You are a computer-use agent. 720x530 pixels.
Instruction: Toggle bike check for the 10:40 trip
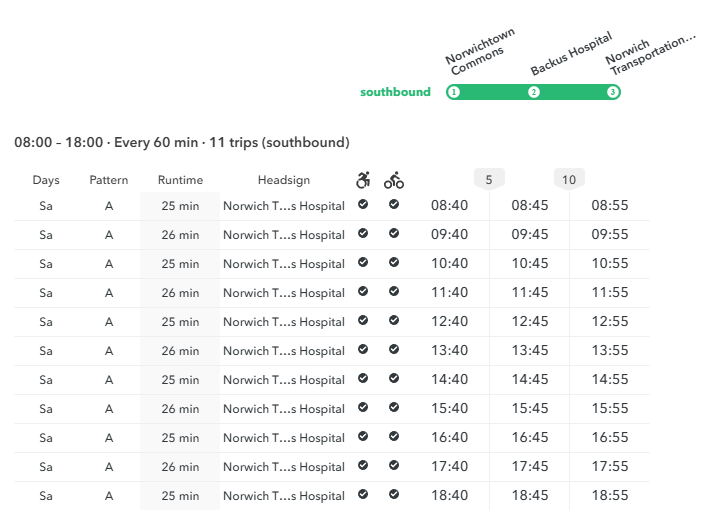point(394,262)
